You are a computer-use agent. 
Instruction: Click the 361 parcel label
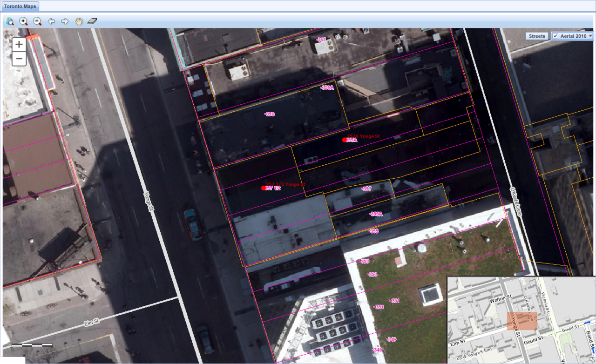[321, 40]
